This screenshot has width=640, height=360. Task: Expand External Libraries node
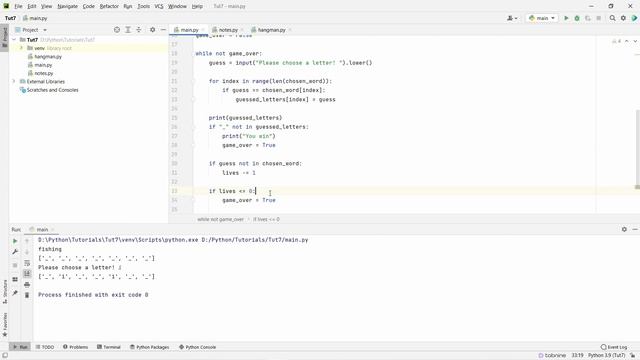coord(14,82)
